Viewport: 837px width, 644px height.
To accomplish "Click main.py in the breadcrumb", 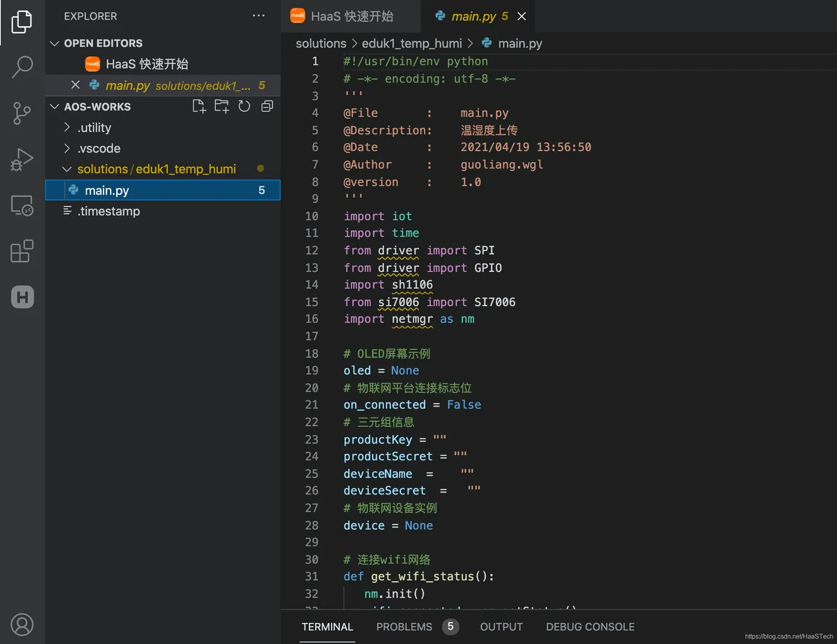I will click(520, 43).
